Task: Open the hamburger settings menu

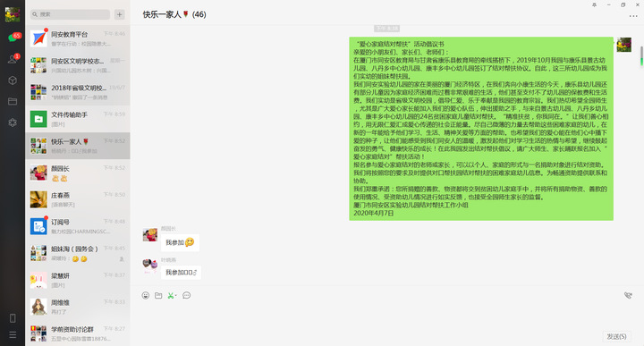Action: coord(13,335)
